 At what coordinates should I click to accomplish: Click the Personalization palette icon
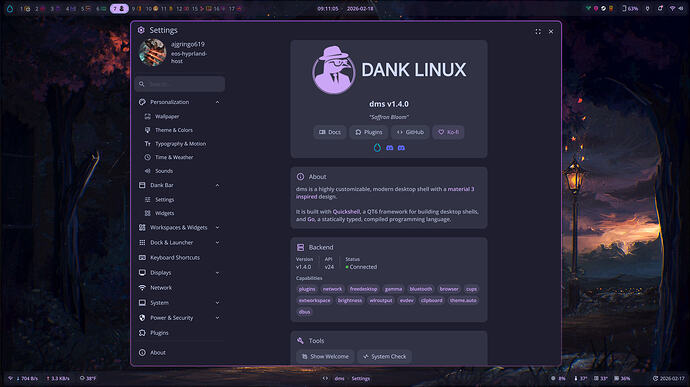point(142,102)
